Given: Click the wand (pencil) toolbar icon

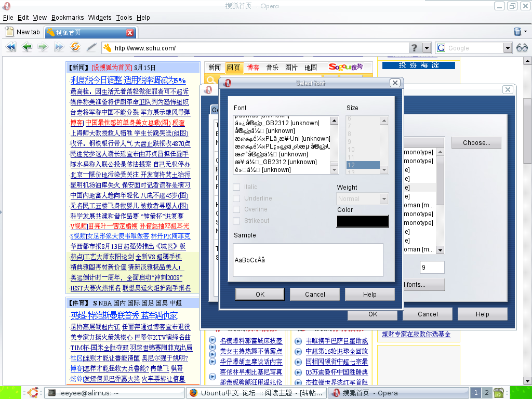Looking at the screenshot, I should pos(91,47).
